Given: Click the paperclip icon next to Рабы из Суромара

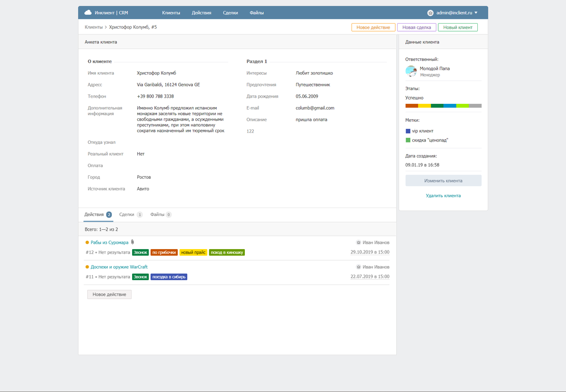Looking at the screenshot, I should [133, 242].
